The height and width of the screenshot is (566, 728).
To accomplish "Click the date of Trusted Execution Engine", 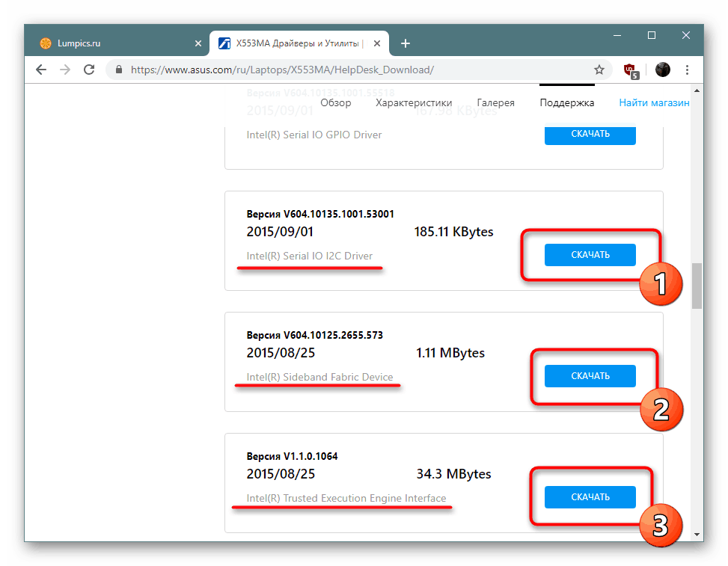I will pos(281,474).
